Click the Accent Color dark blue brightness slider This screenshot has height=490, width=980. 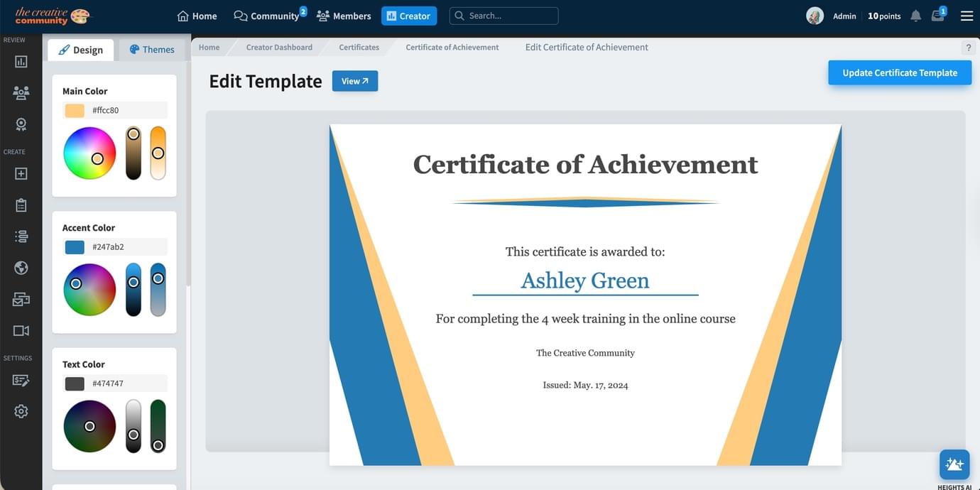tap(134, 290)
